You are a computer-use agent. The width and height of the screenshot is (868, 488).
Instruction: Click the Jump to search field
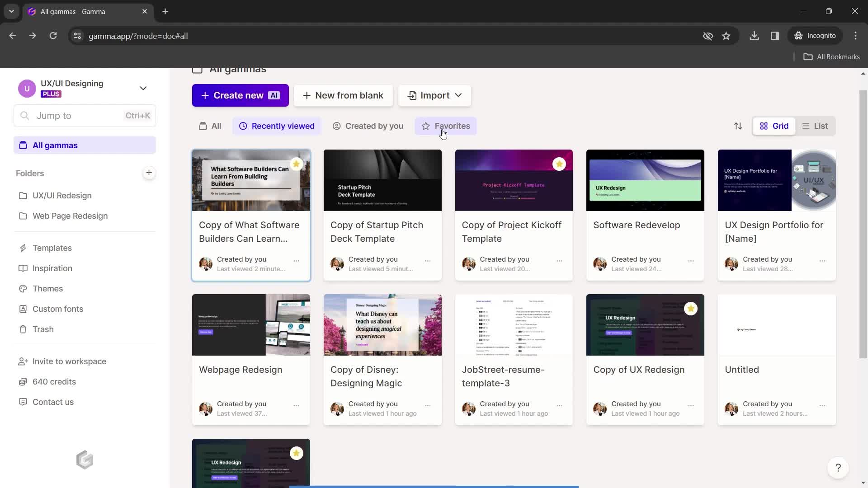click(85, 116)
